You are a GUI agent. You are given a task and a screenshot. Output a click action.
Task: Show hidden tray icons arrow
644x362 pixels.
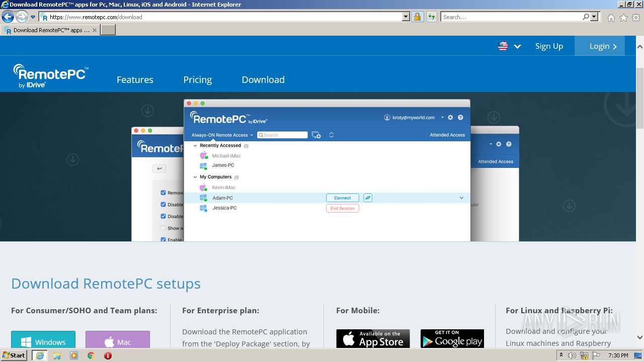pyautogui.click(x=561, y=355)
